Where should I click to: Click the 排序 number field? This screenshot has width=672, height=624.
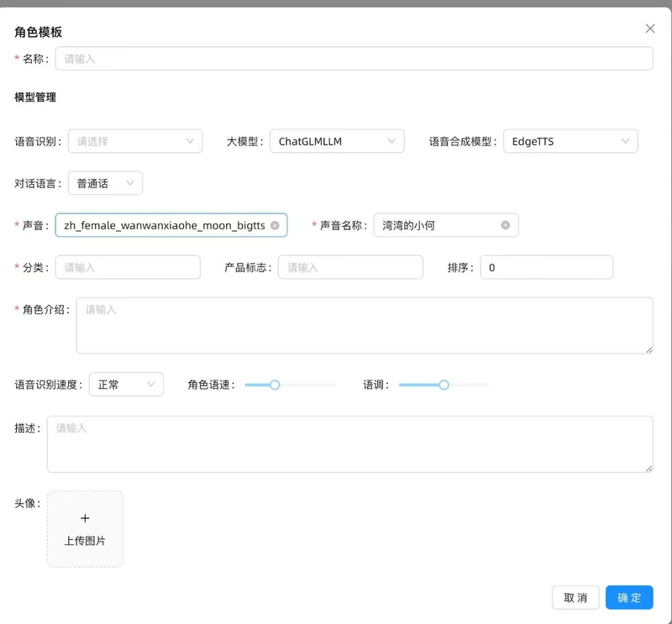[546, 267]
